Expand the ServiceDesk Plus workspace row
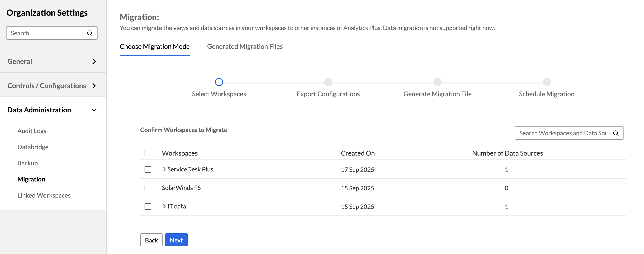 pyautogui.click(x=164, y=169)
